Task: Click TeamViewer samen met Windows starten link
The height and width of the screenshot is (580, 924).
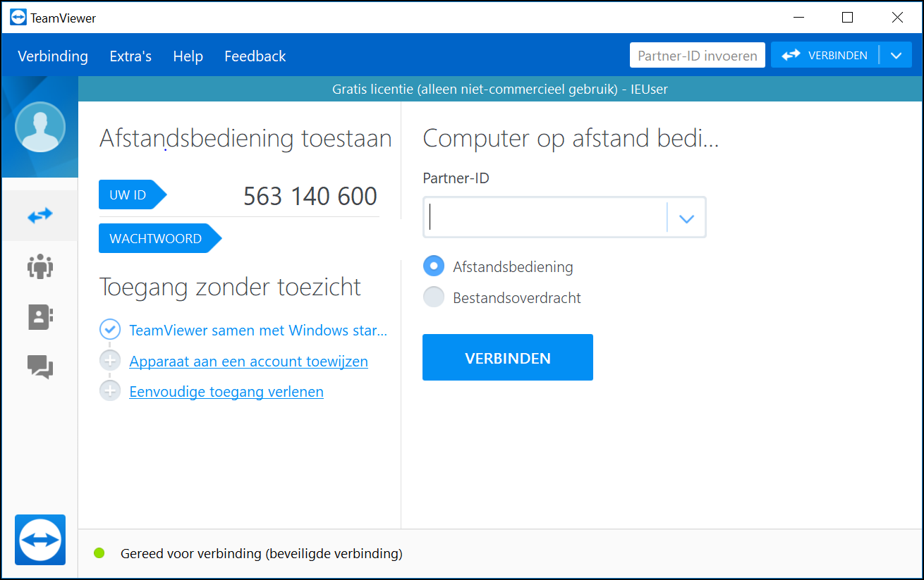Action: click(x=258, y=330)
